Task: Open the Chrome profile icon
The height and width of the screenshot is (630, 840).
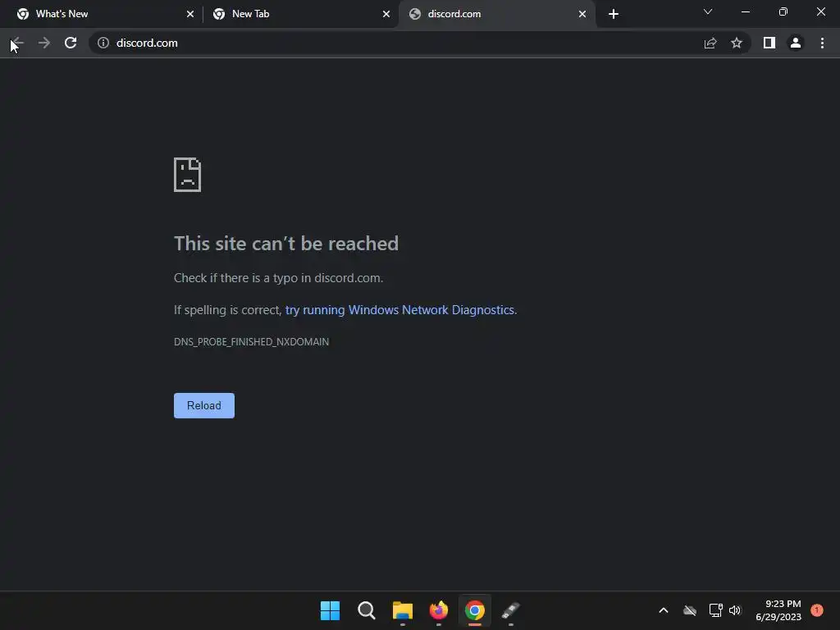Action: (796, 43)
